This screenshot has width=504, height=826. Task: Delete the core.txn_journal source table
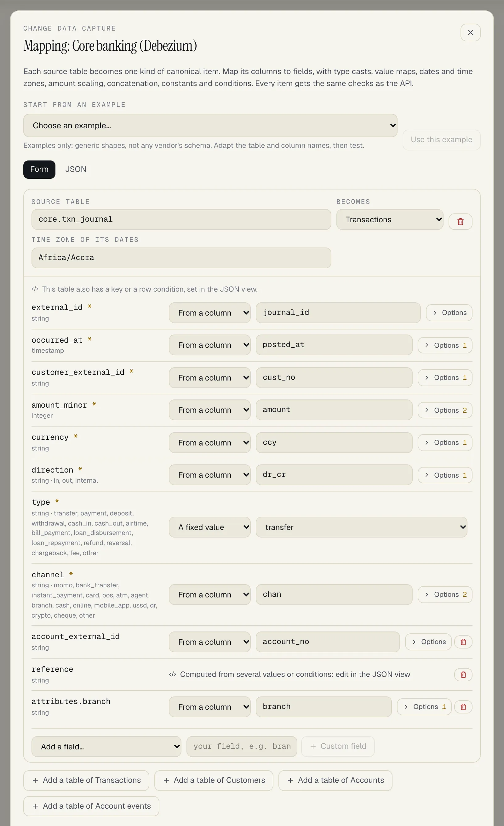coord(460,222)
